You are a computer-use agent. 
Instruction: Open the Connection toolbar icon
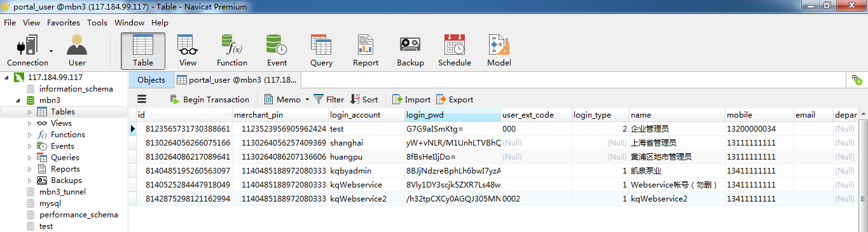(27, 51)
